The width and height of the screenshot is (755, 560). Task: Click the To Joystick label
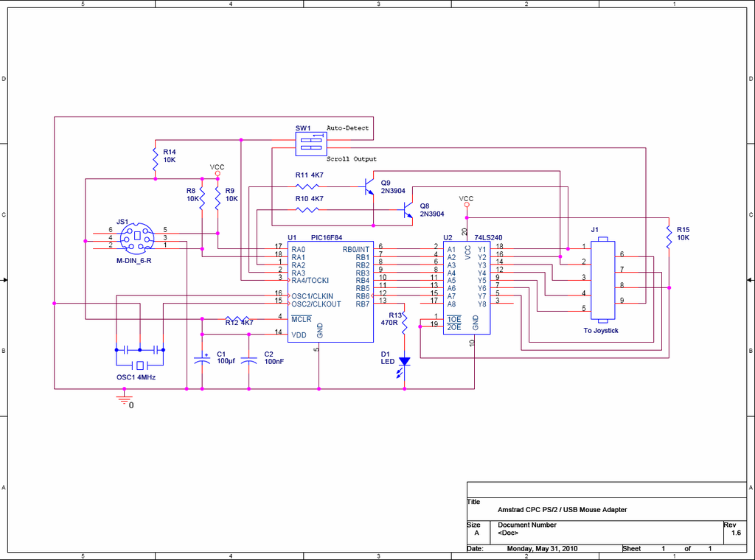pyautogui.click(x=601, y=331)
